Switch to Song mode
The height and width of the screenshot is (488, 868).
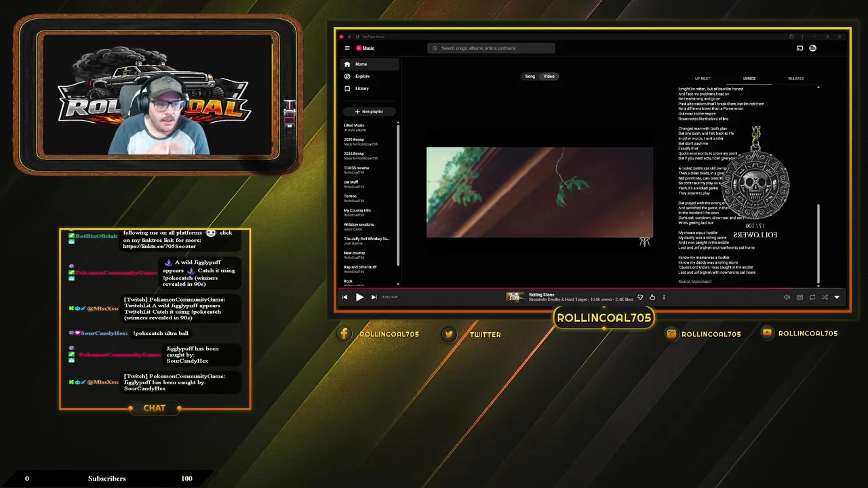coord(530,77)
